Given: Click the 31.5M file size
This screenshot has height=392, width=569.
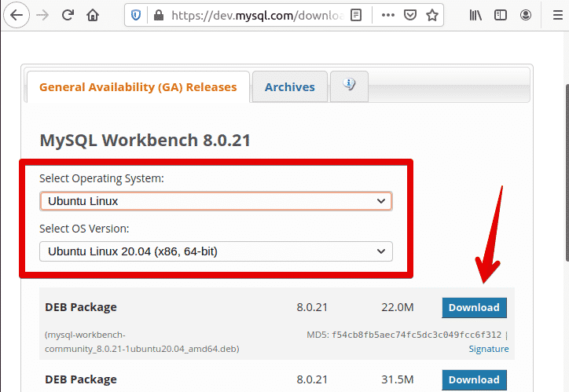Looking at the screenshot, I should [x=398, y=379].
